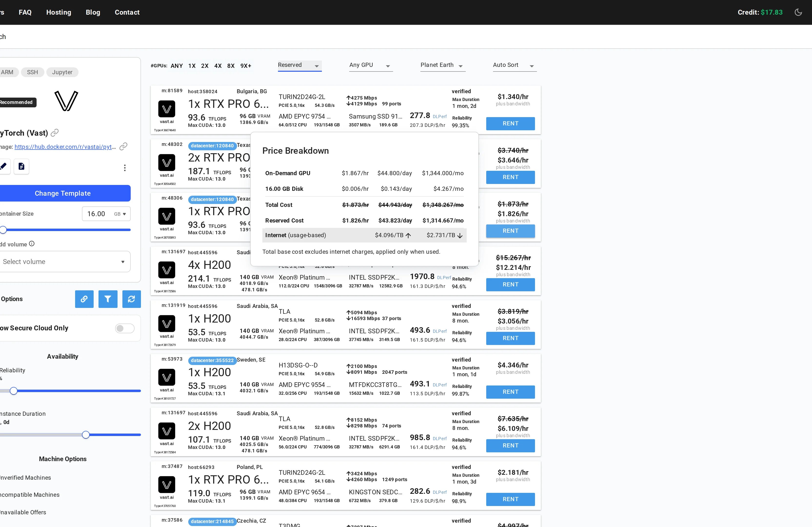Screen dimensions: 812x527
Task: Filter offers to 9X+ GPUs
Action: tap(246, 66)
